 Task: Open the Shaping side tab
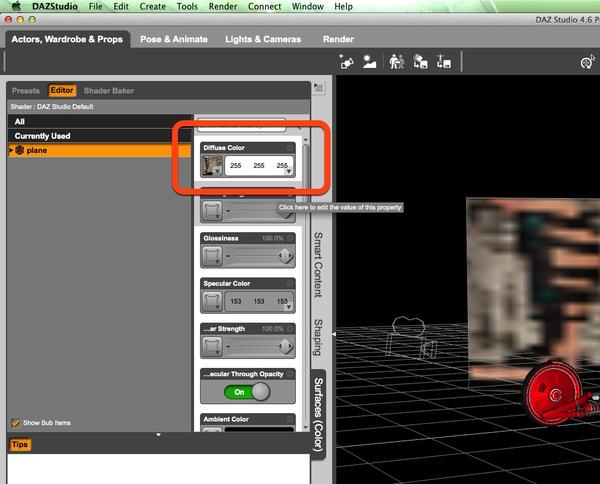[x=318, y=337]
